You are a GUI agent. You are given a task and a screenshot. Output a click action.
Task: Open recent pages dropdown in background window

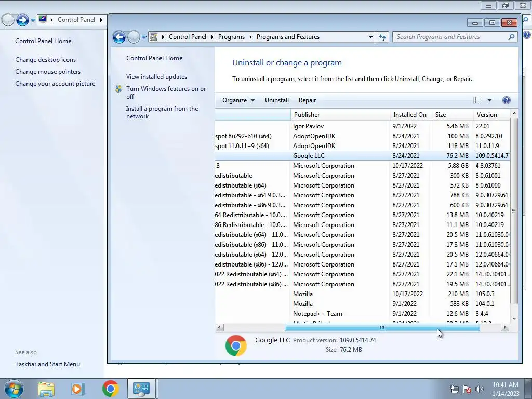click(x=33, y=20)
